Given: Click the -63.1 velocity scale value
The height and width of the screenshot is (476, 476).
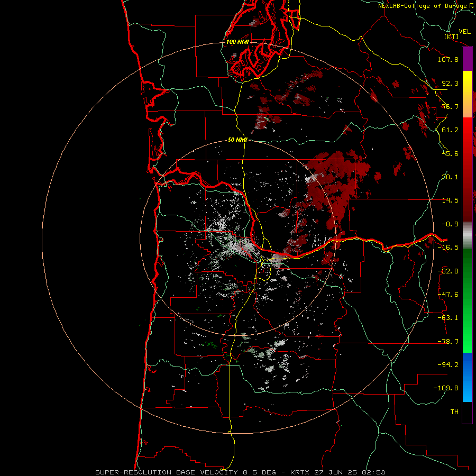Looking at the screenshot, I should click(448, 318).
